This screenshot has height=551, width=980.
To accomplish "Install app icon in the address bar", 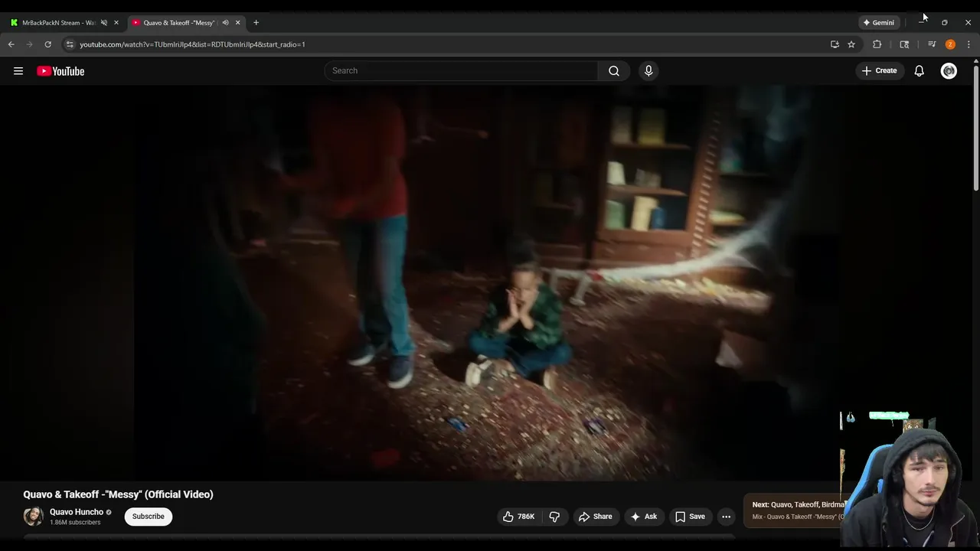I will [x=835, y=44].
